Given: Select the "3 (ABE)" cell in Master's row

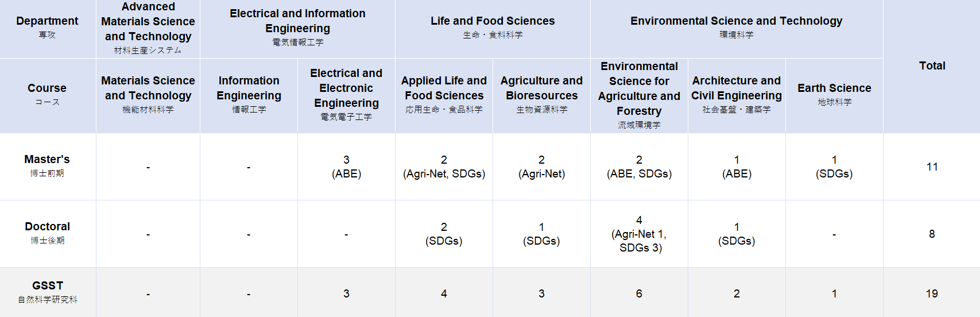Looking at the screenshot, I should pyautogui.click(x=346, y=167).
